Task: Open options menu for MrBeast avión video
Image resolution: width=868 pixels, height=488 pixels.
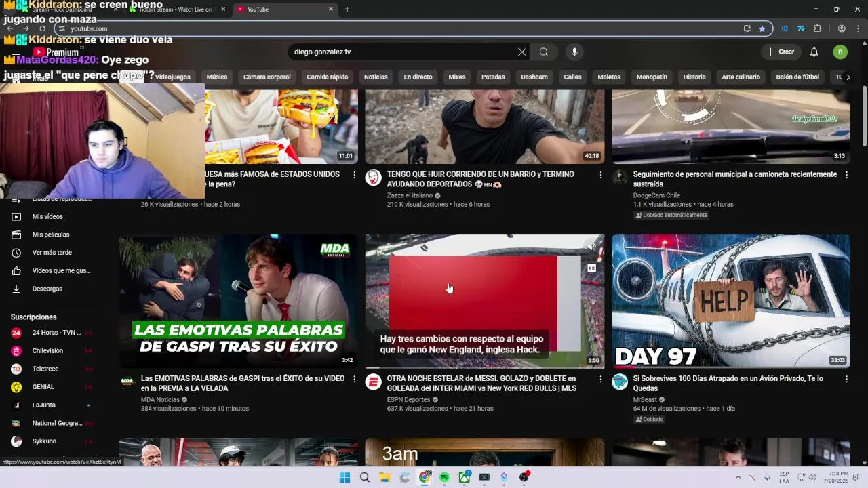Action: tap(846, 379)
